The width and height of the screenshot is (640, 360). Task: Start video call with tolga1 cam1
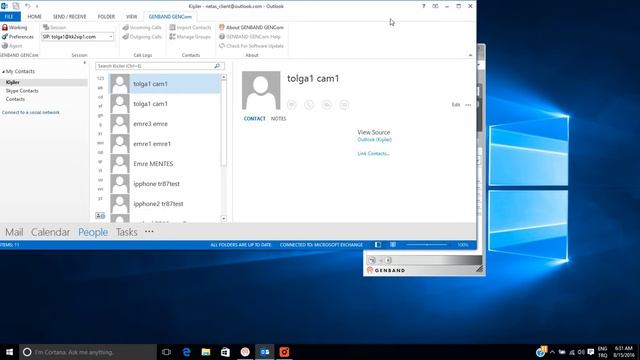click(327, 105)
